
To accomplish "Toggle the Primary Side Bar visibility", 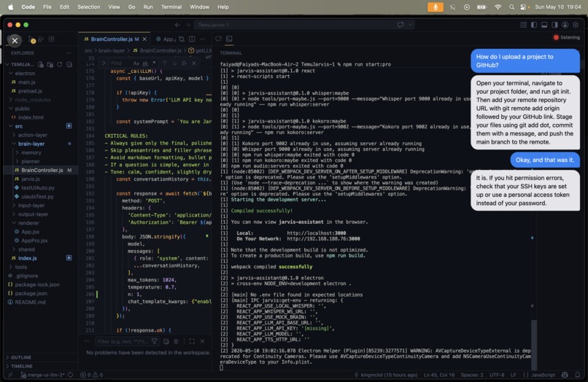I will click(x=534, y=25).
